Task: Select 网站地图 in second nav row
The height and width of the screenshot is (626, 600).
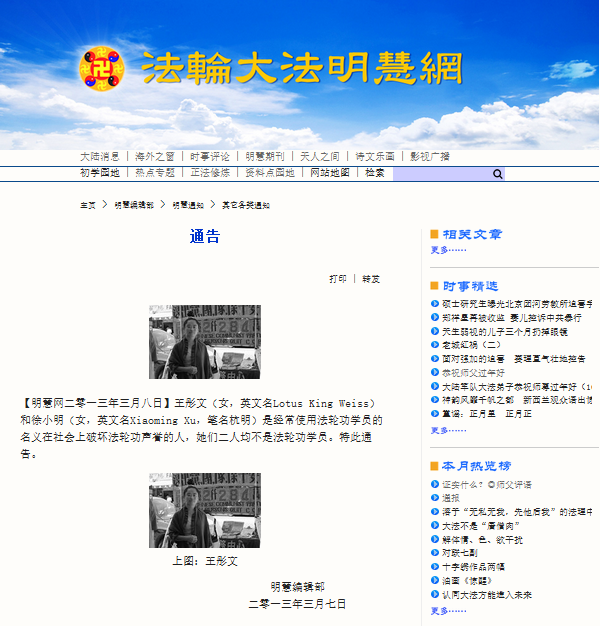Action: tap(330, 173)
